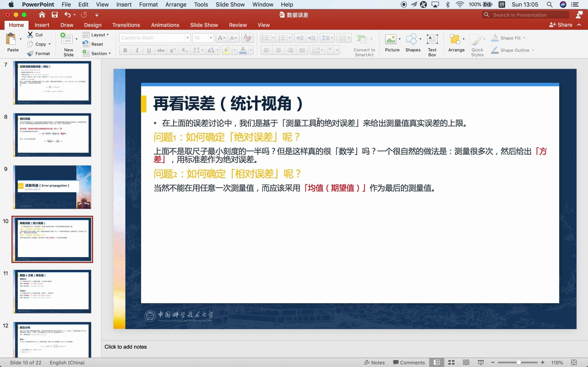Adjust the zoom slider handle
Image resolution: width=588 pixels, height=367 pixels.
(519, 362)
